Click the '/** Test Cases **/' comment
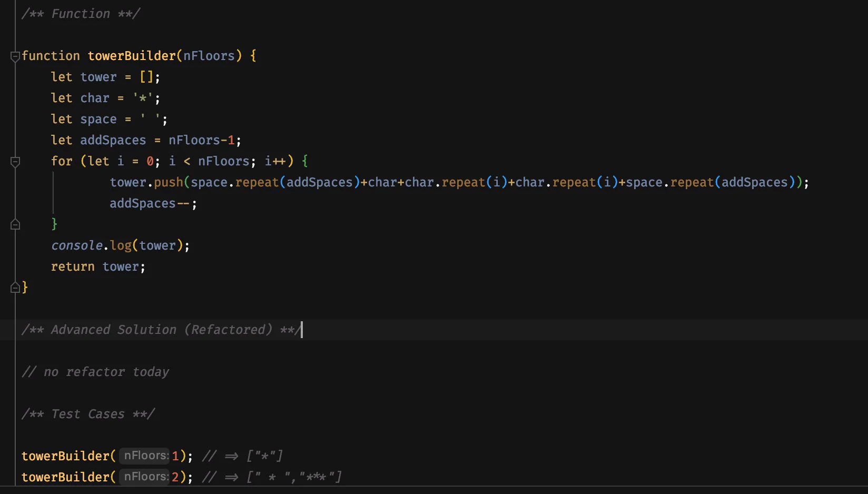Screen dimensions: 868x494 tap(88, 414)
